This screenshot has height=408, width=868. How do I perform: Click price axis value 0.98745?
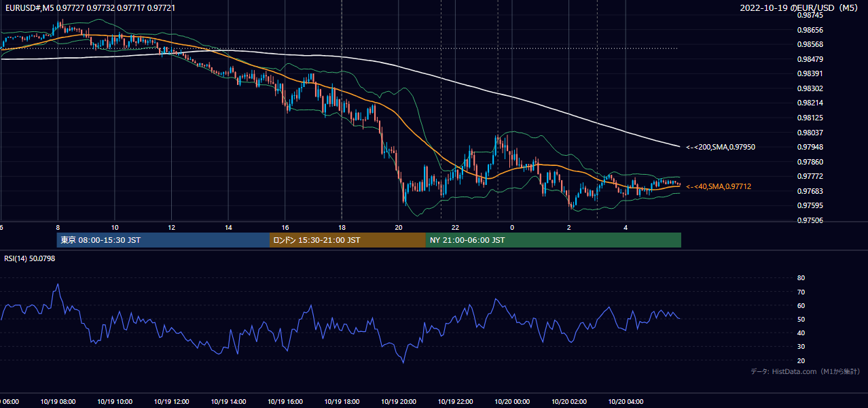pyautogui.click(x=810, y=15)
